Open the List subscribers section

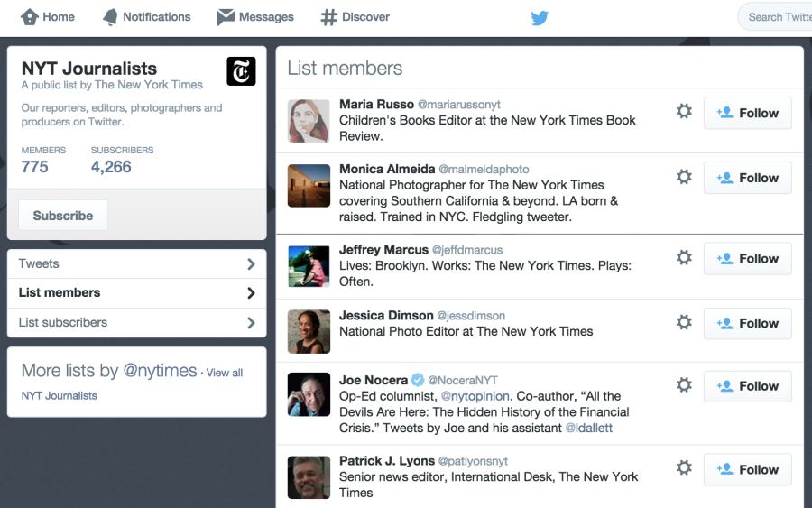[137, 323]
